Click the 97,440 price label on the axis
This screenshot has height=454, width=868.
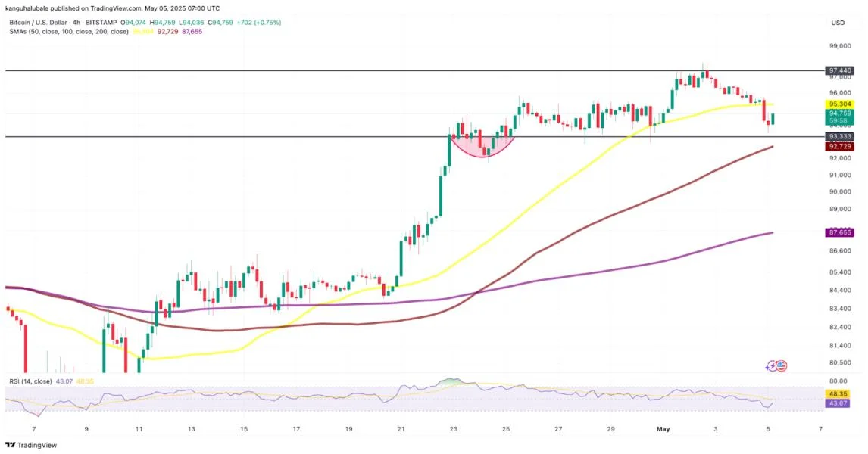[x=840, y=71]
